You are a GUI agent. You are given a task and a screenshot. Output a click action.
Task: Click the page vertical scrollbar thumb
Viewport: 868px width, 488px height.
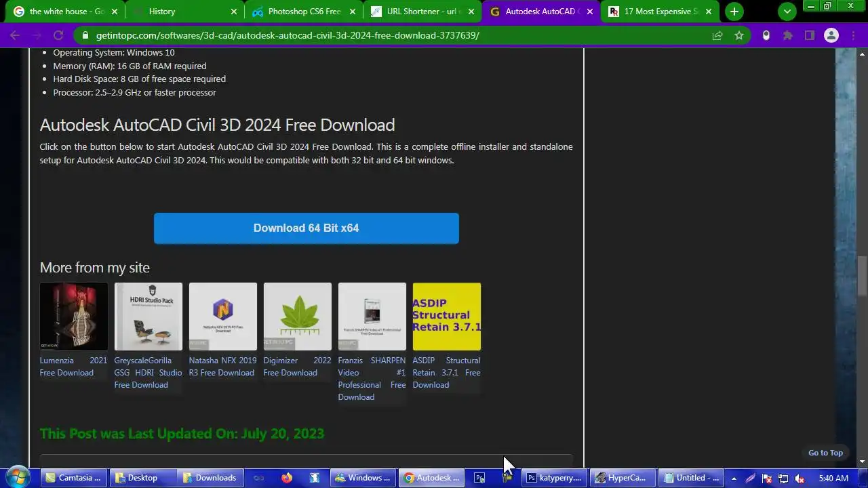coord(862,275)
